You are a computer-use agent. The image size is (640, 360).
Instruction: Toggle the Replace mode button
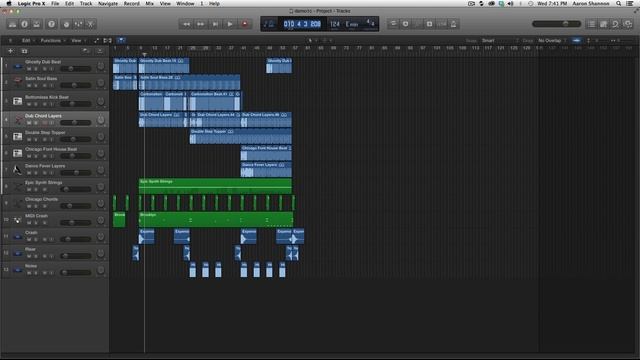tap(405, 24)
